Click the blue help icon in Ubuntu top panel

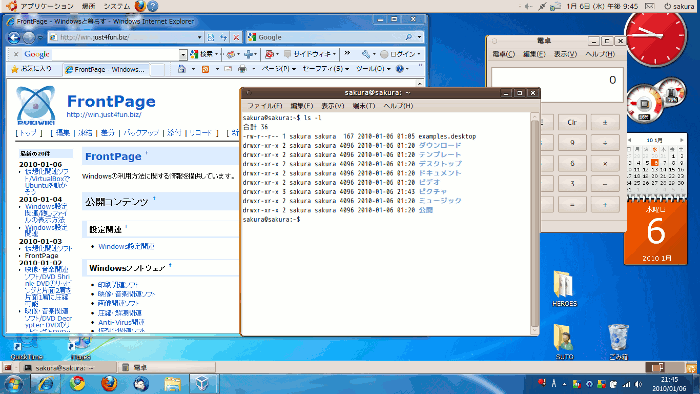click(153, 6)
